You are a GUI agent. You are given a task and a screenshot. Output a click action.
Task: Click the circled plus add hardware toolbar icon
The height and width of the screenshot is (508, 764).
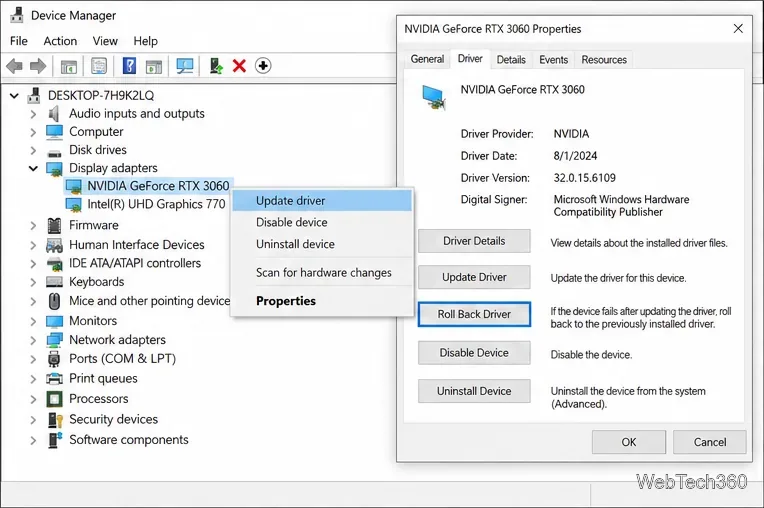pos(263,66)
